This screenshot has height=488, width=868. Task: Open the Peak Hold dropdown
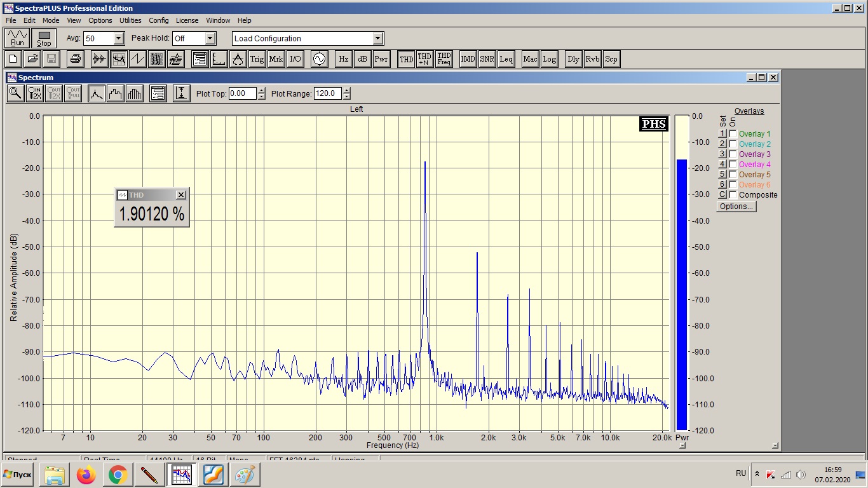[211, 38]
